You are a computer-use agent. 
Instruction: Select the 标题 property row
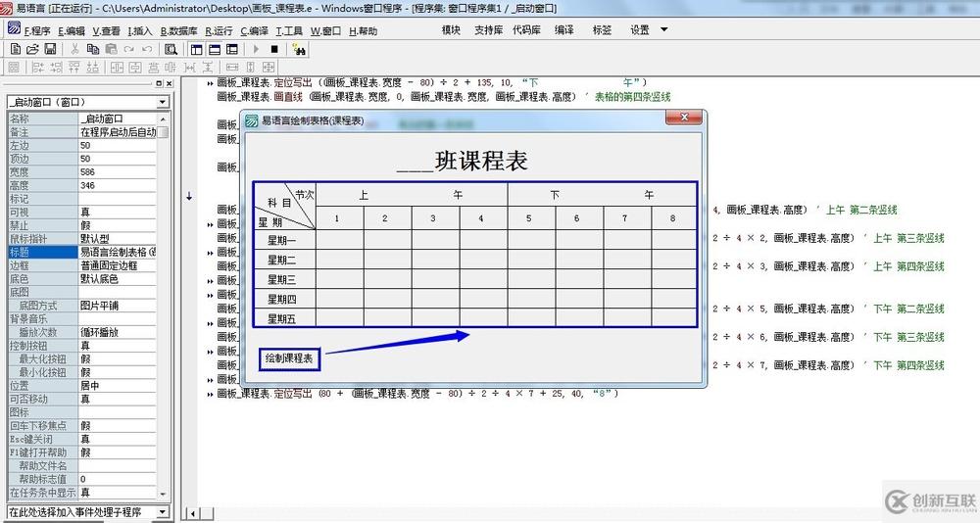(x=82, y=252)
